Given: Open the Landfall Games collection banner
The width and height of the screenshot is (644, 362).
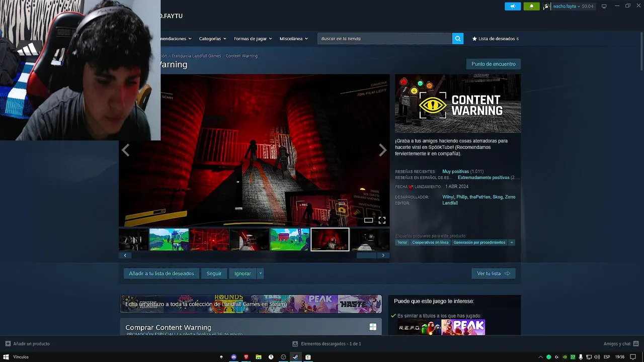Looking at the screenshot, I should click(251, 304).
